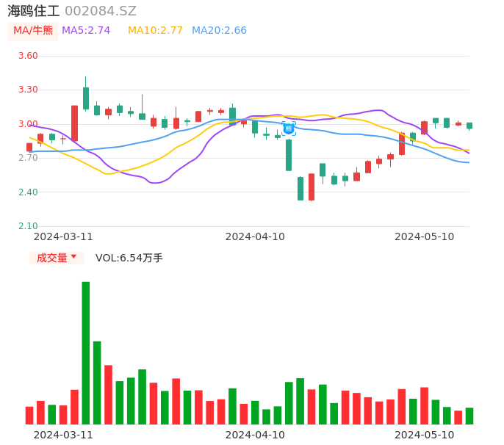Screen dimensions: 504x445
Task: Click the 3.60 price axis label
Action: click(x=27, y=56)
